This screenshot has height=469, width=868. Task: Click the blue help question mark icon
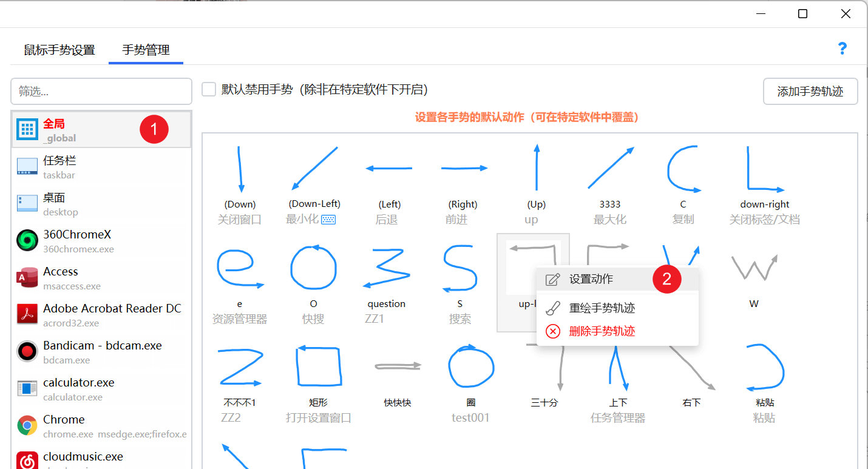pos(842,49)
